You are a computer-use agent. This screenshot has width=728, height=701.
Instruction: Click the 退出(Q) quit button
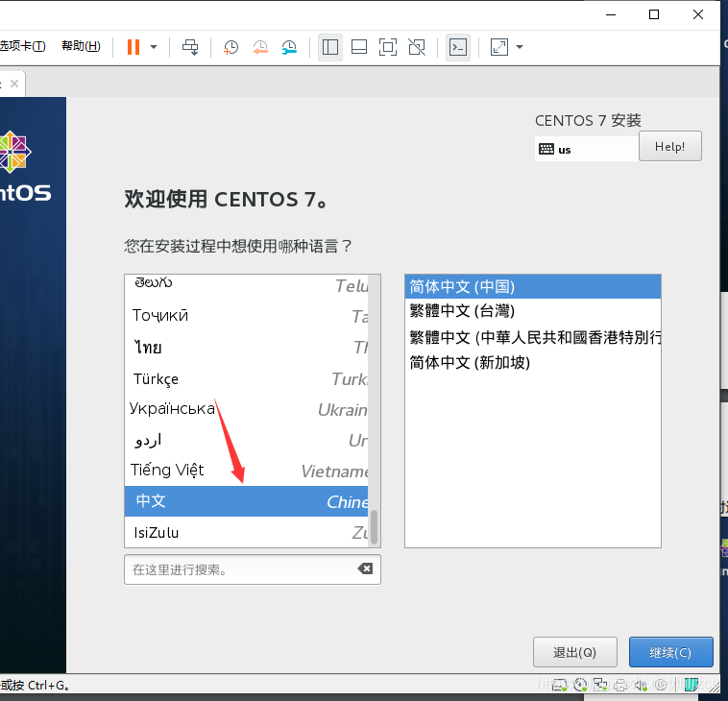coord(574,652)
